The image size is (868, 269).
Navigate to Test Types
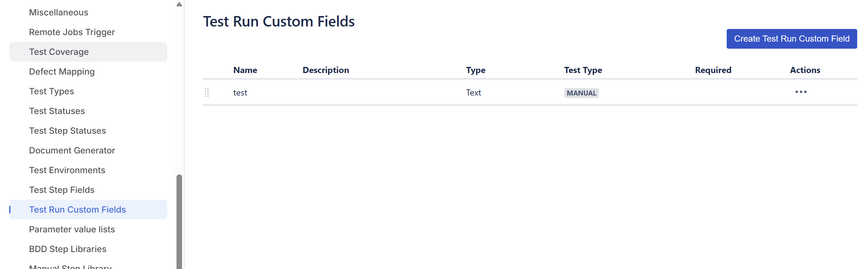(88, 91)
